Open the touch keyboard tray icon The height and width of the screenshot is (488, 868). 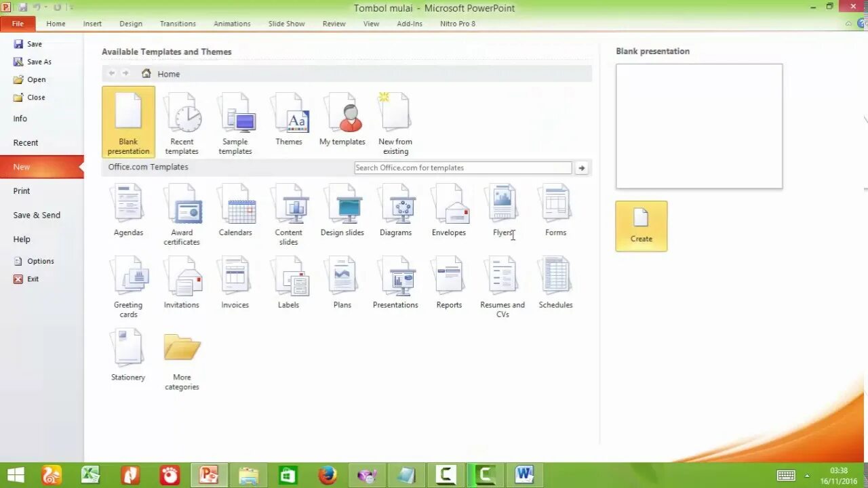point(786,475)
